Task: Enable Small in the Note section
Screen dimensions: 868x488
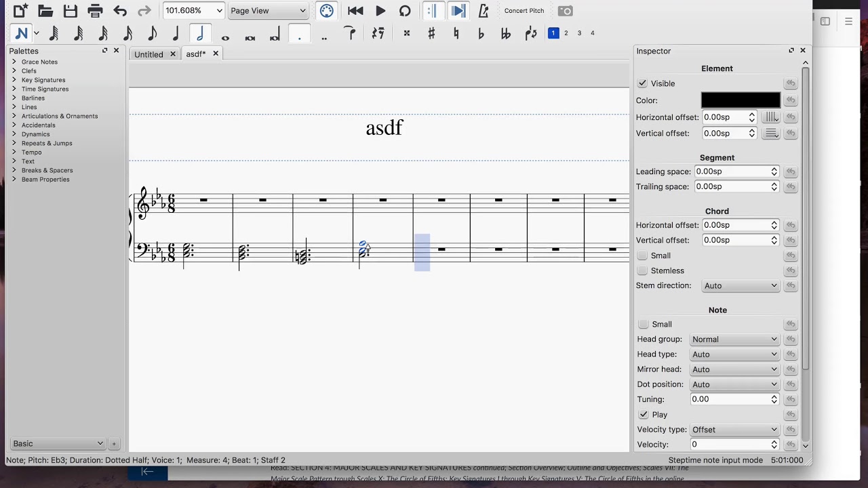Action: pos(644,324)
